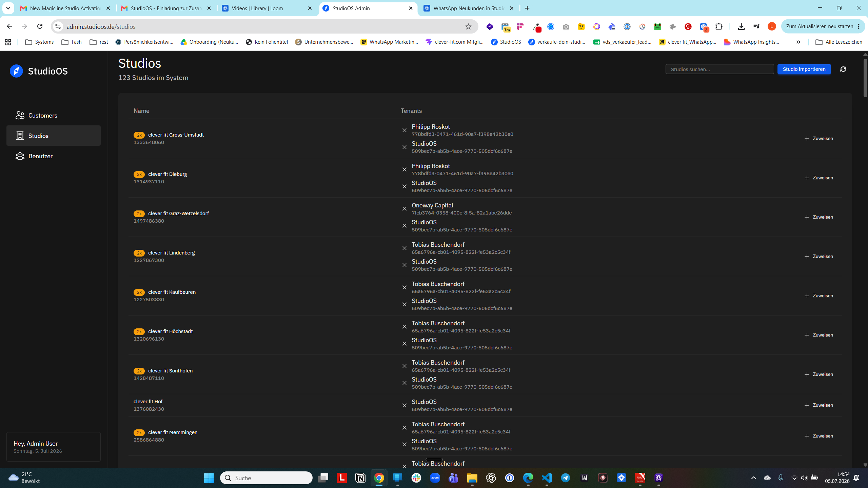Click the Studio importieren button
Viewport: 868px width, 488px height.
click(x=804, y=69)
